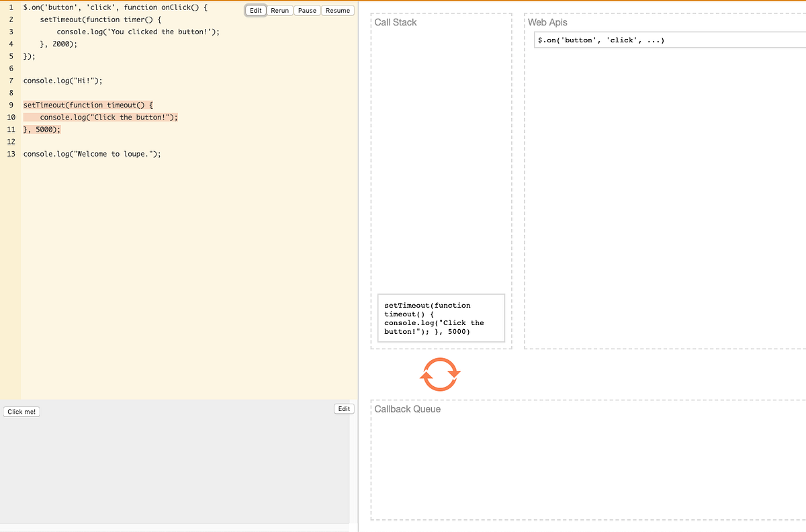The image size is (806, 532).
Task: Click the orange event loop arrows icon
Action: pyautogui.click(x=440, y=374)
